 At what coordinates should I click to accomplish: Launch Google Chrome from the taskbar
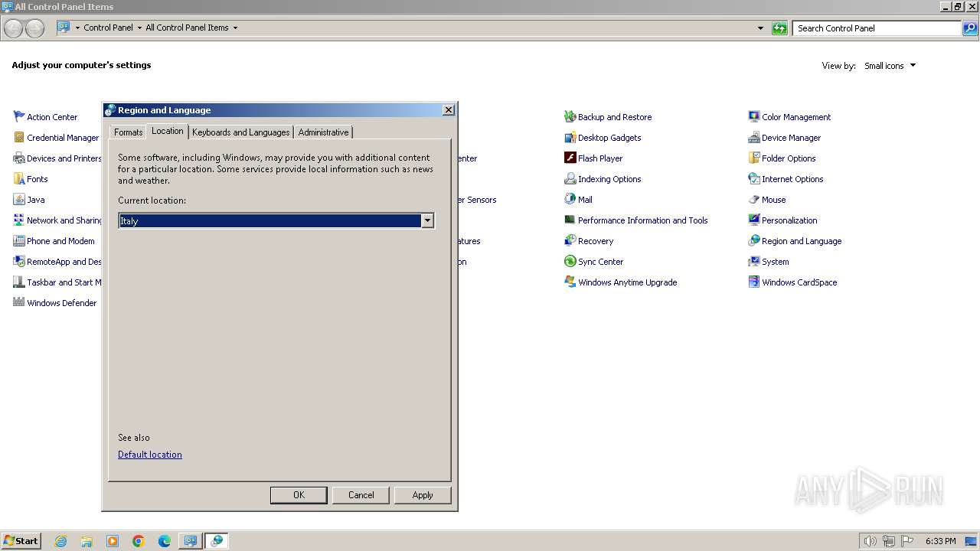click(x=139, y=541)
